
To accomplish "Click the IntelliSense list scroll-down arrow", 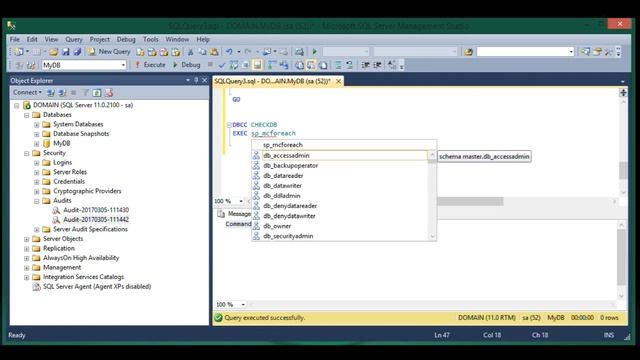I will click(432, 236).
